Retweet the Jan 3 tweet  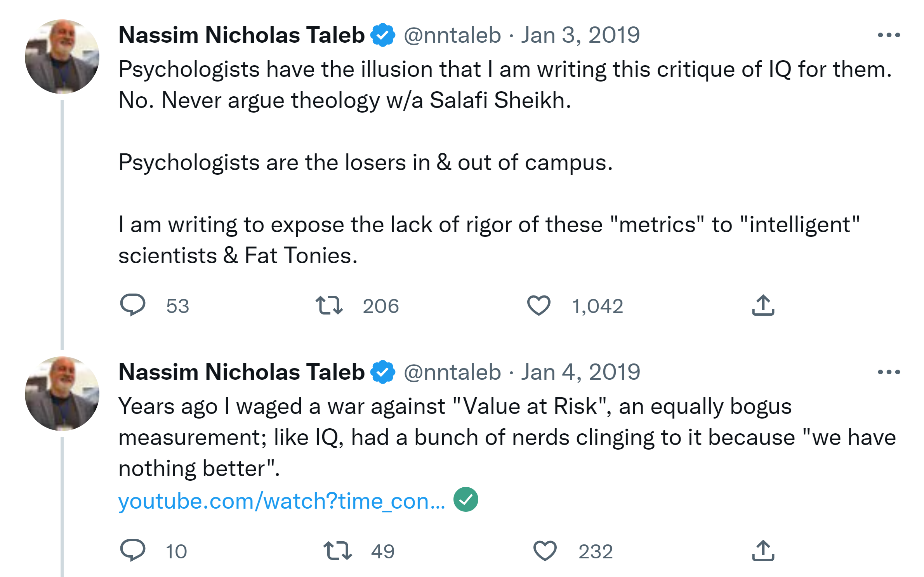point(329,305)
